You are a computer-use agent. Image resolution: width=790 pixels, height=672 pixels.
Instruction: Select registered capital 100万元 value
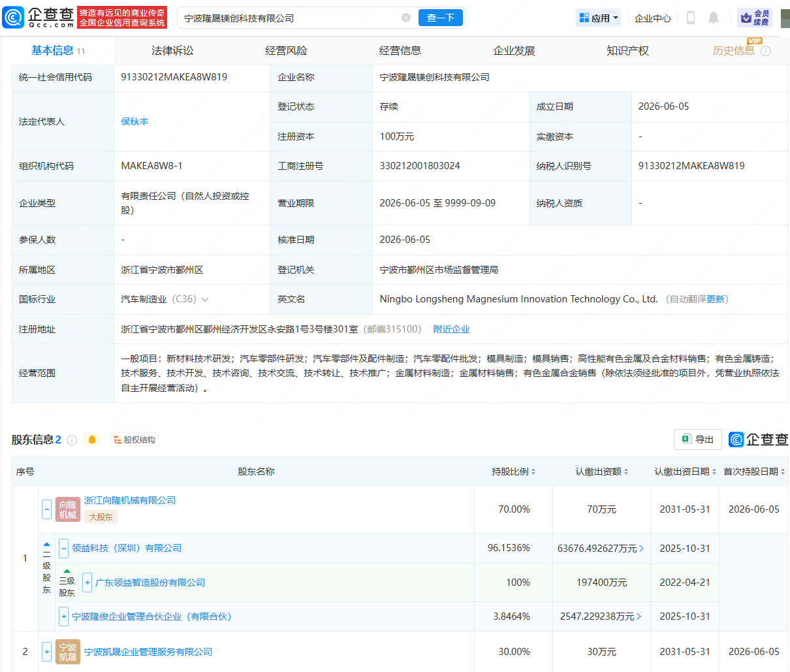(x=397, y=136)
